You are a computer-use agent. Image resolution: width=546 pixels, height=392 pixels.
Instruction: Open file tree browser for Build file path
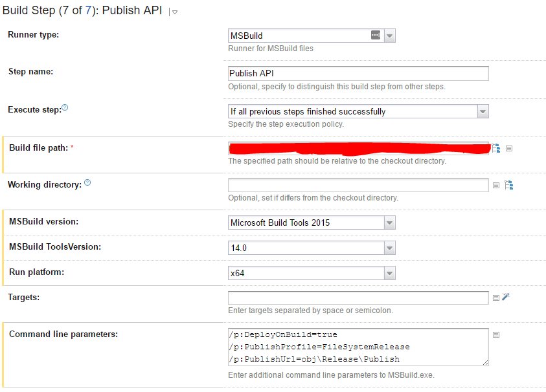496,148
